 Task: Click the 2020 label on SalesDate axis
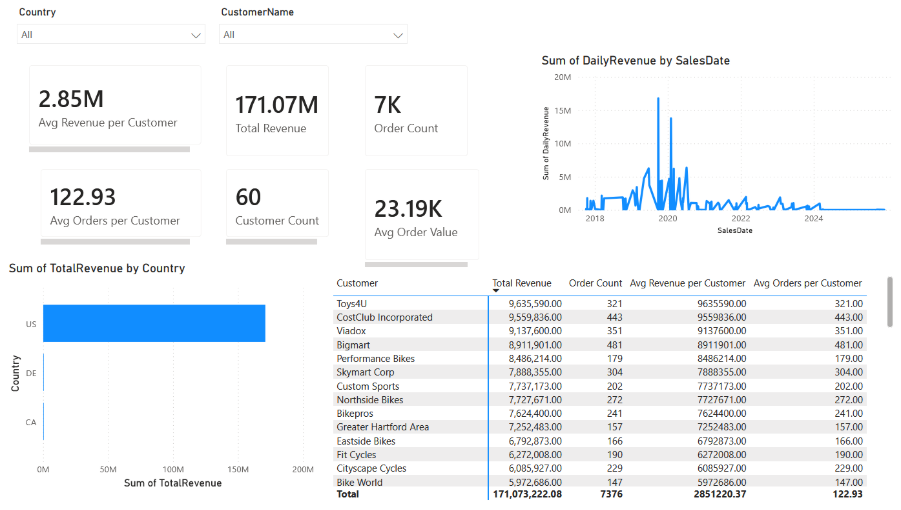(x=668, y=218)
